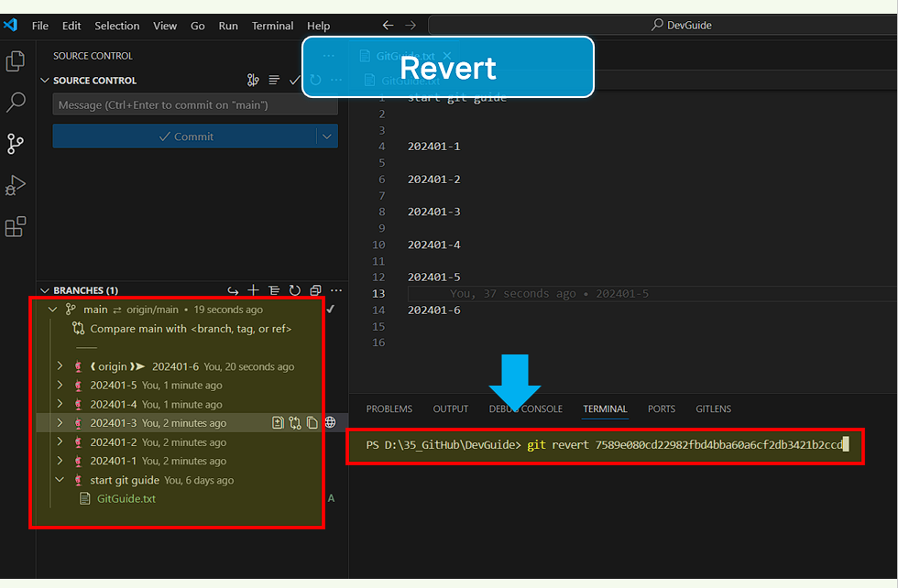
Task: Expand the 202401-4 commit row
Action: coord(60,404)
